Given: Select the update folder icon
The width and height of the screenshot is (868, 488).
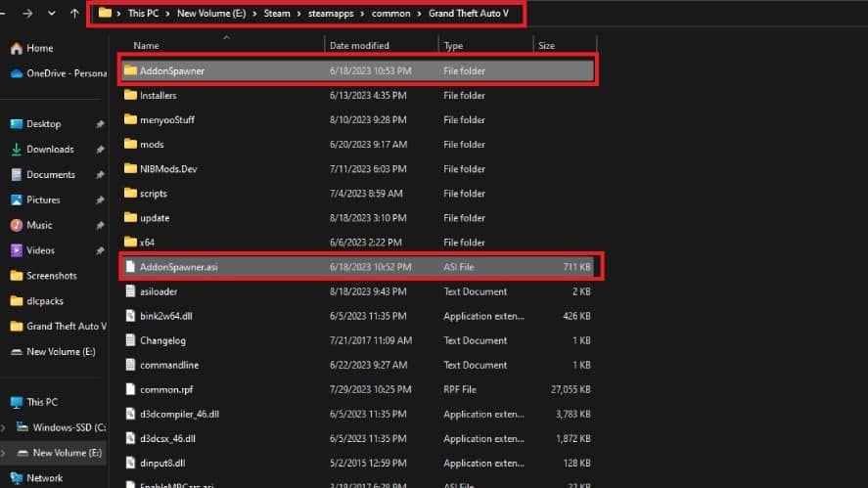Looking at the screenshot, I should (x=130, y=217).
